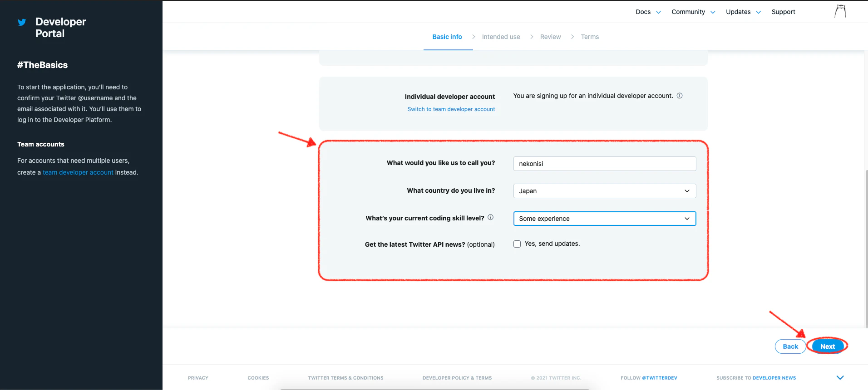This screenshot has width=868, height=390.
Task: Open the Cookies footer link
Action: tap(258, 378)
